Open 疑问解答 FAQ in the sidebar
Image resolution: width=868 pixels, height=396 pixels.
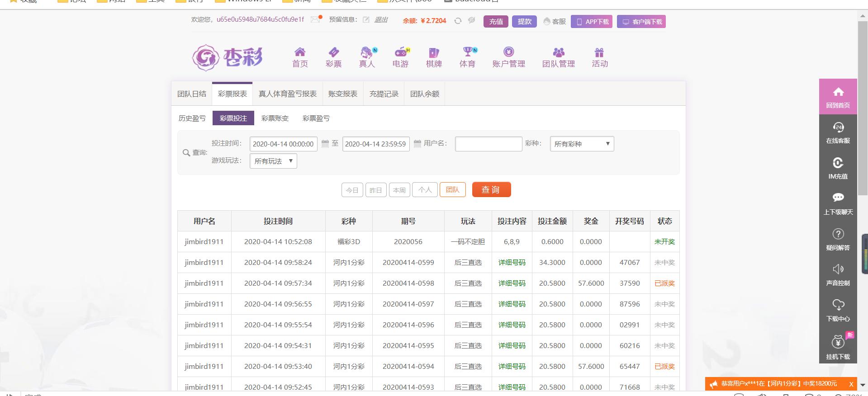tap(838, 239)
